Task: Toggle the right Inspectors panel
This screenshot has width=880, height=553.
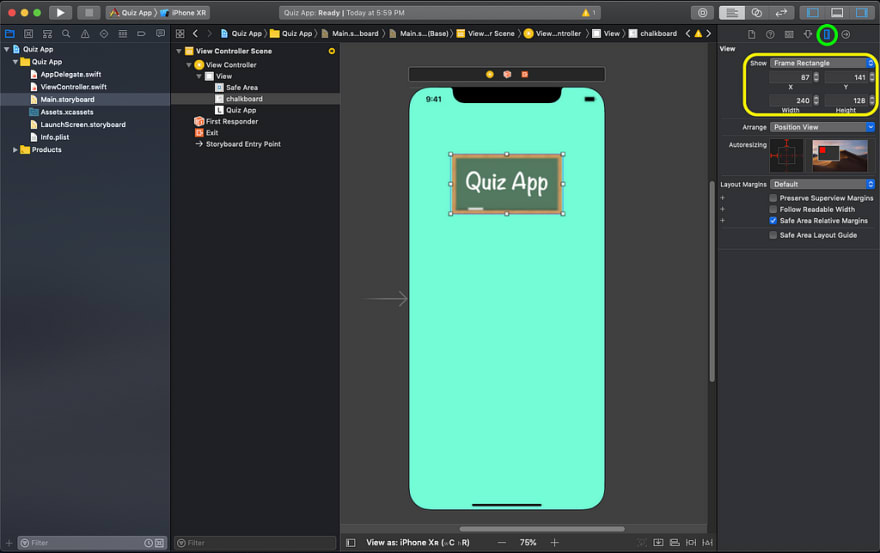Action: tap(861, 12)
